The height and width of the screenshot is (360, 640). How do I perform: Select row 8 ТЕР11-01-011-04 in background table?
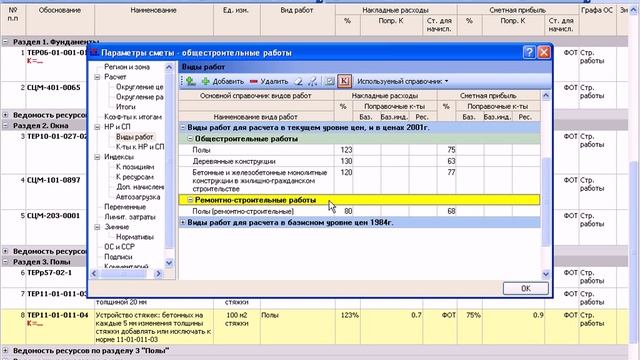coord(314,327)
